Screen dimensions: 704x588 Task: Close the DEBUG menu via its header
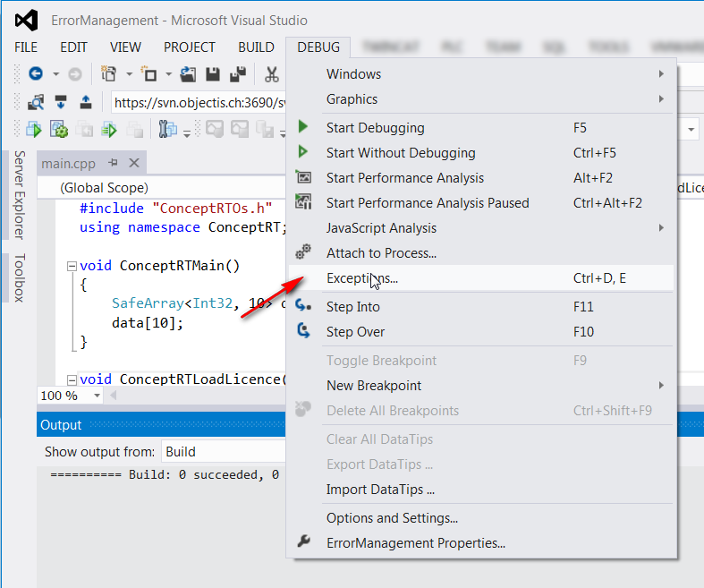coord(318,47)
